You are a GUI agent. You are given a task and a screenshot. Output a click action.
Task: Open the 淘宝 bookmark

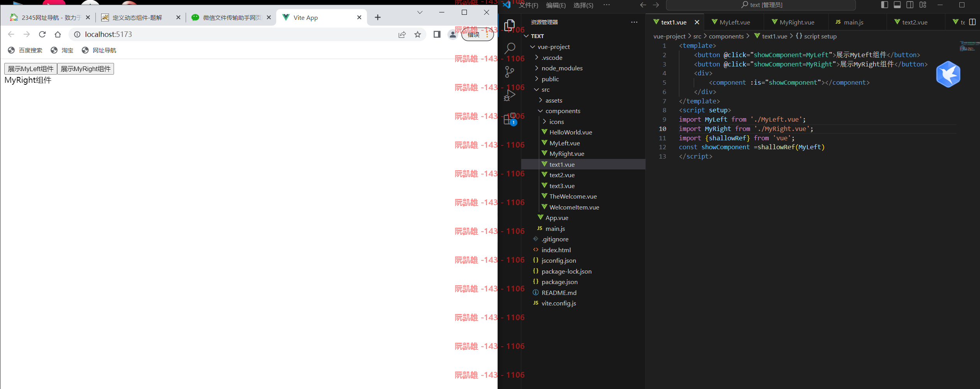[x=62, y=50]
